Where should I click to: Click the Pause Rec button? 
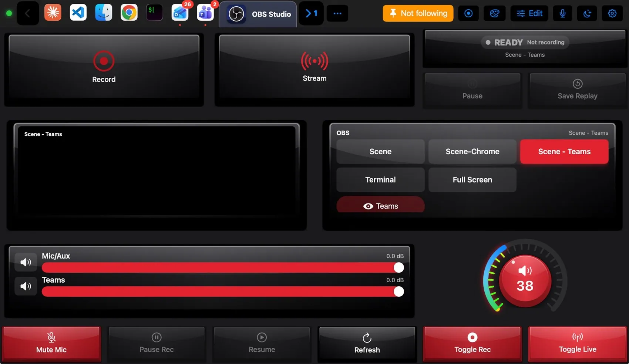157,344
